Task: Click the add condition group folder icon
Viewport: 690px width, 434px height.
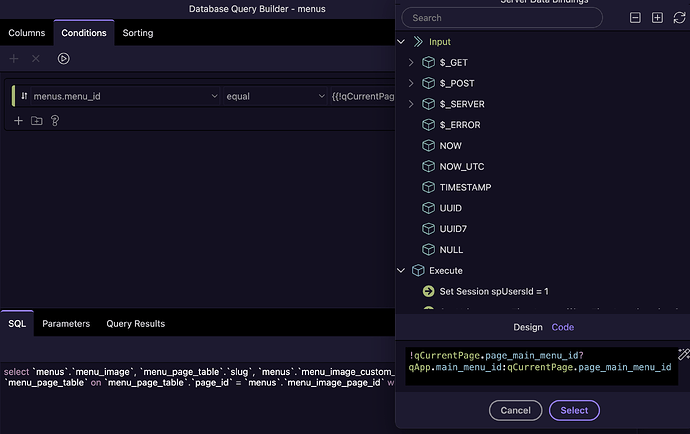Action: (x=37, y=121)
